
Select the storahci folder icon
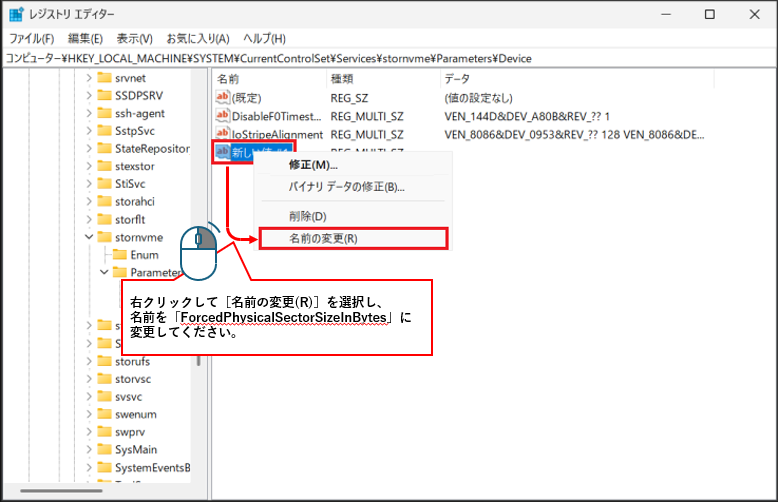click(104, 201)
